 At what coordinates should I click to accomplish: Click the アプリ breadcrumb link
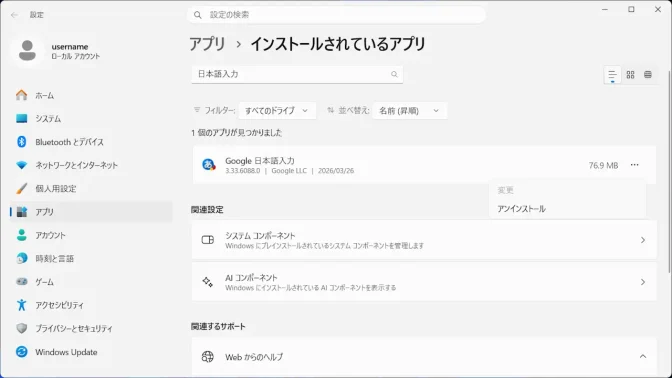click(x=207, y=44)
